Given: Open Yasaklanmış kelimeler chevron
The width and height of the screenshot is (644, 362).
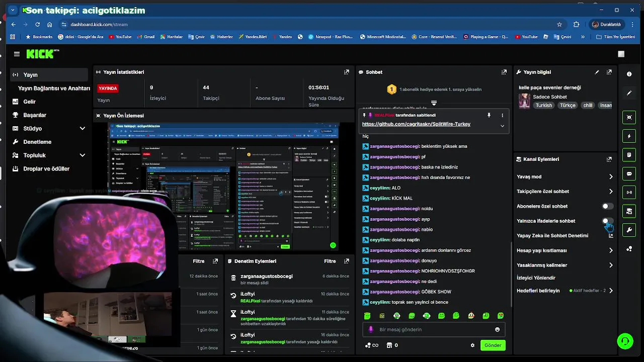Looking at the screenshot, I should coord(611,265).
